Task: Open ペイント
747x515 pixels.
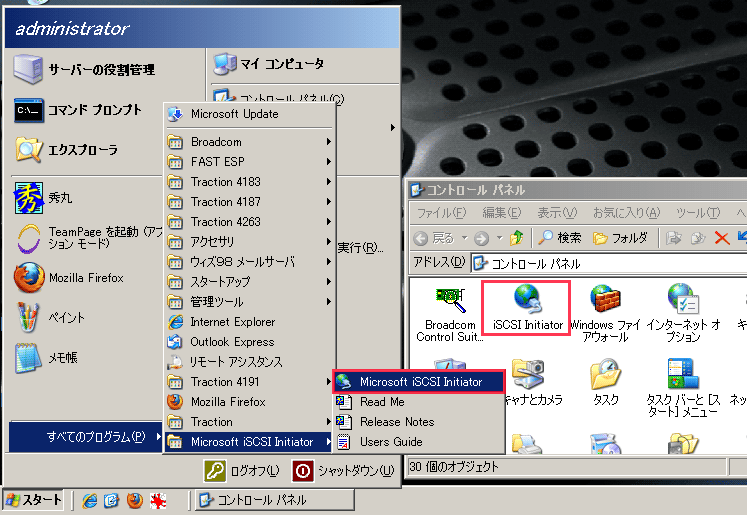Action: 50,317
